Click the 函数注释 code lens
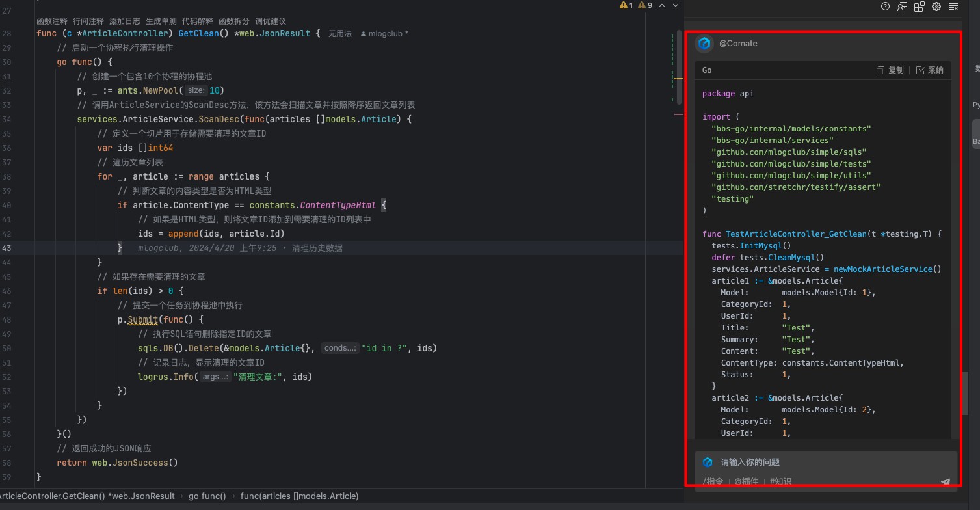980x510 pixels. (x=52, y=21)
